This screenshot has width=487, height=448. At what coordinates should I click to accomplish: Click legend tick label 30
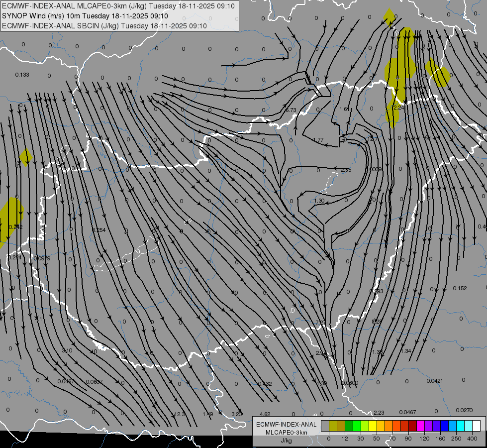360,439
